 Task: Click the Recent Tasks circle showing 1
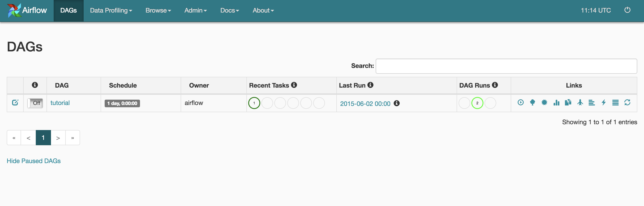pos(254,103)
